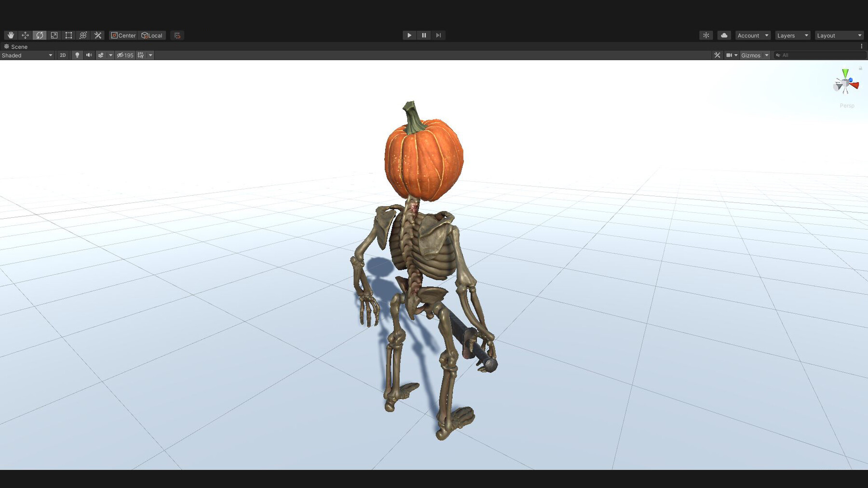
Task: Open the custom editor tools wrench icon
Action: 97,35
